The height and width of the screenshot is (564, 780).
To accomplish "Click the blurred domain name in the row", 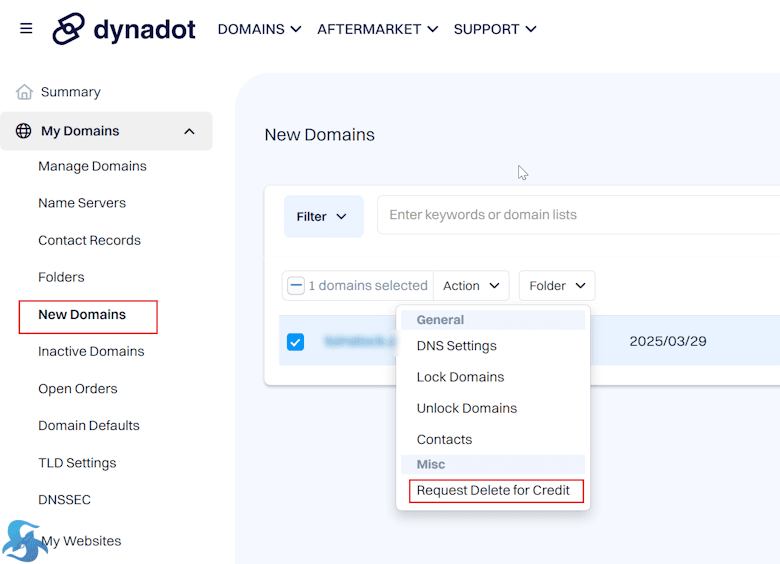I will (359, 341).
